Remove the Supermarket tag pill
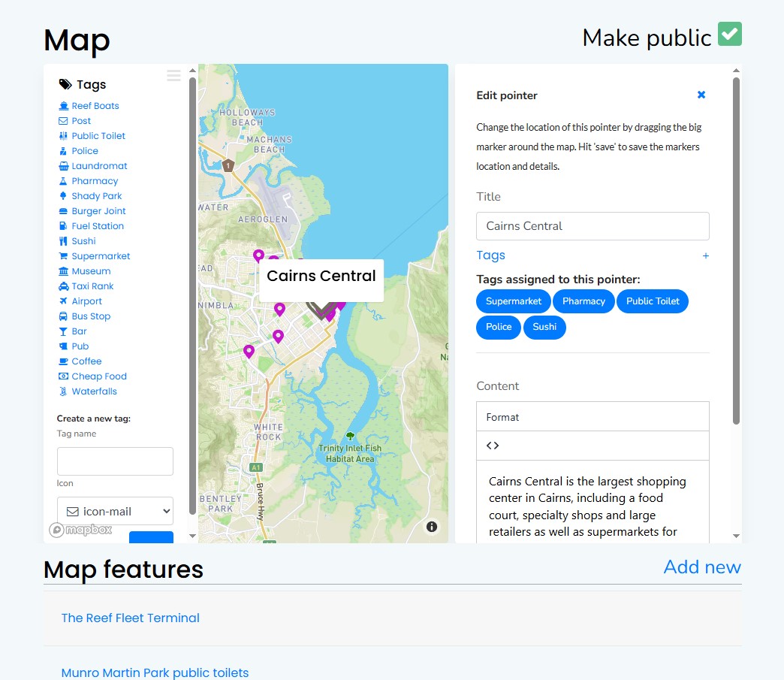 coord(514,301)
